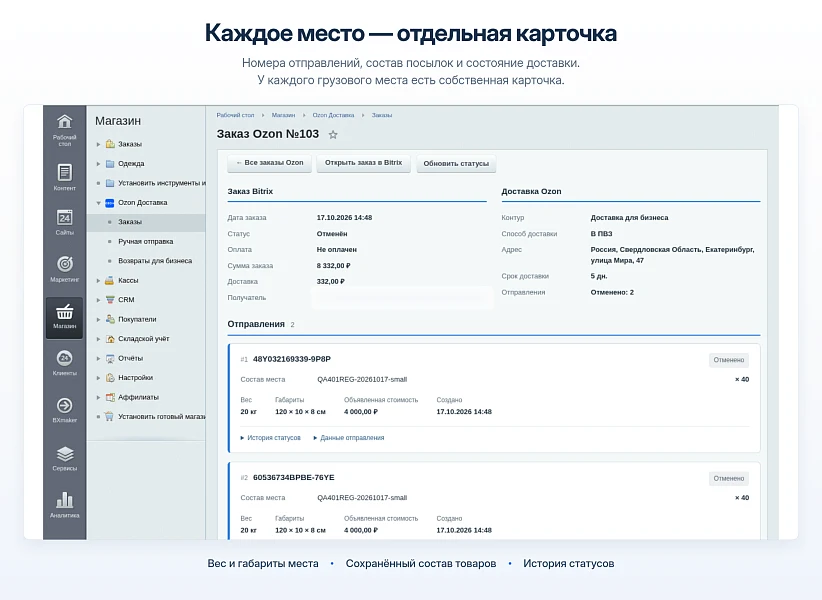Click the Отменён order status value
The width and height of the screenshot is (822, 600).
pyautogui.click(x=332, y=234)
